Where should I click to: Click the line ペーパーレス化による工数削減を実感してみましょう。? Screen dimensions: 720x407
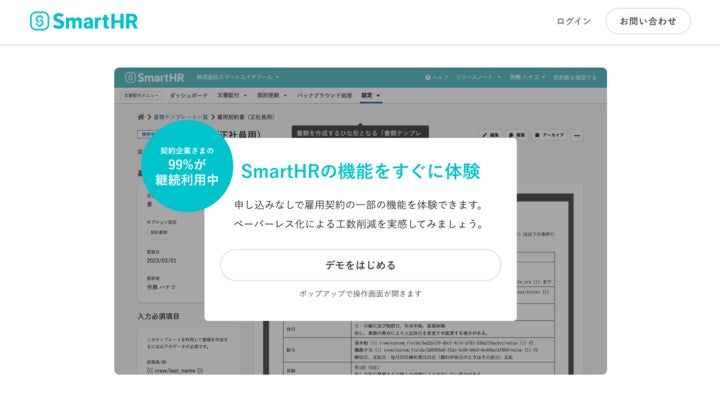click(359, 224)
